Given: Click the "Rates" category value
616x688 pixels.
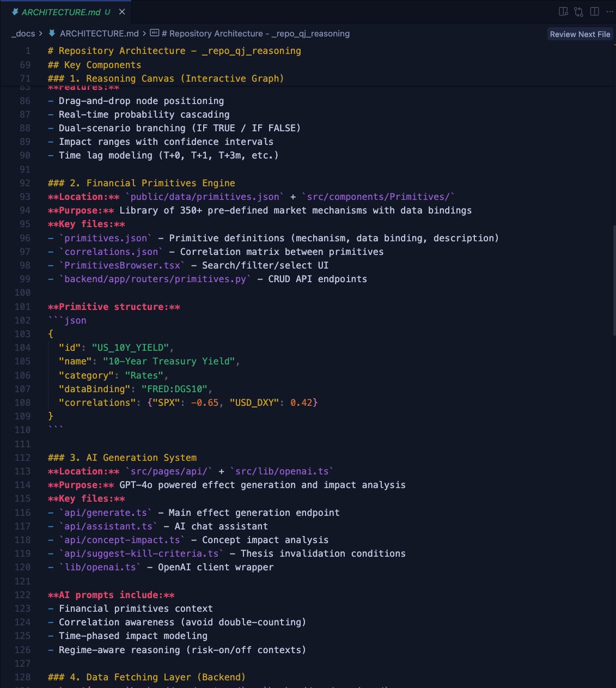Looking at the screenshot, I should (144, 375).
